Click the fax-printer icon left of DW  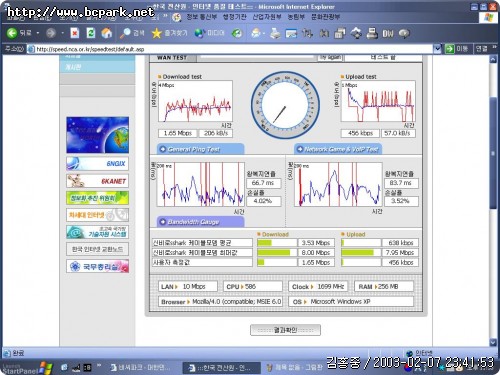pos(372,33)
